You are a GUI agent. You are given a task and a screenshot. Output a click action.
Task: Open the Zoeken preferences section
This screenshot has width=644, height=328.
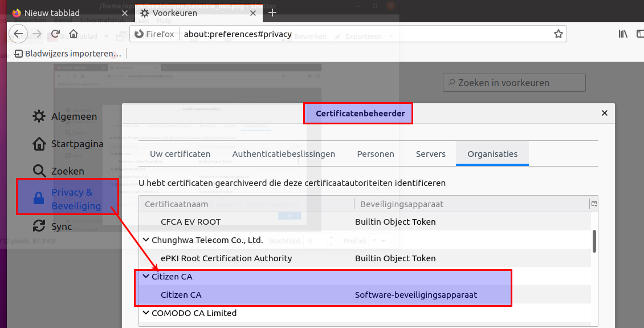pyautogui.click(x=59, y=171)
